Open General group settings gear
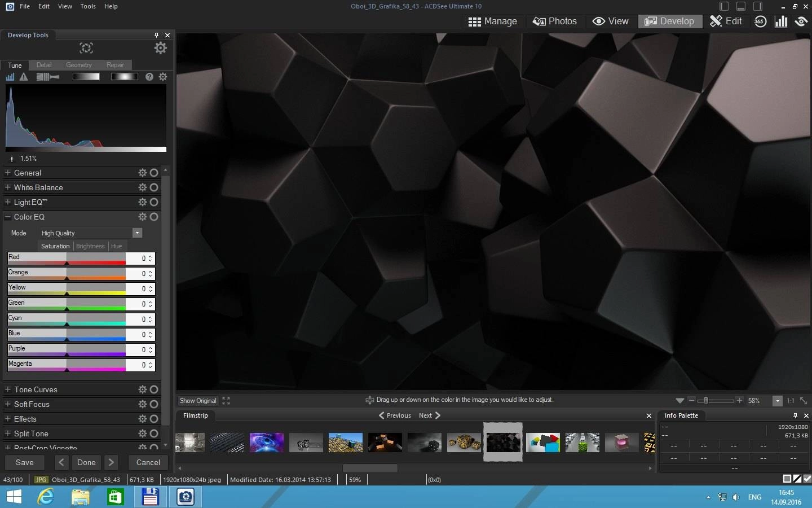The image size is (812, 508). click(x=142, y=173)
